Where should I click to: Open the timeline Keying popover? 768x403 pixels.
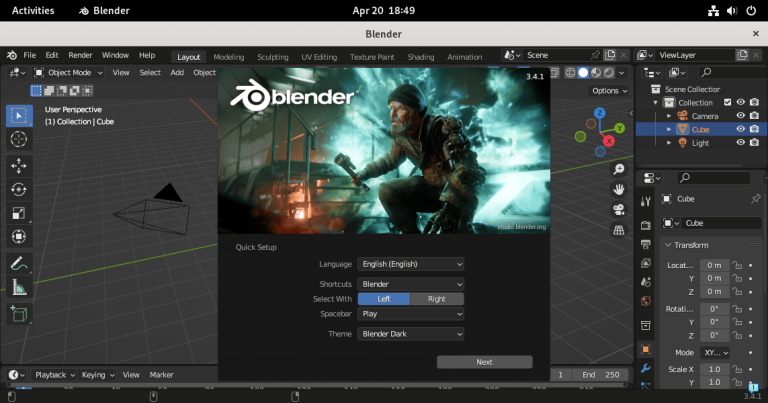pyautogui.click(x=97, y=375)
